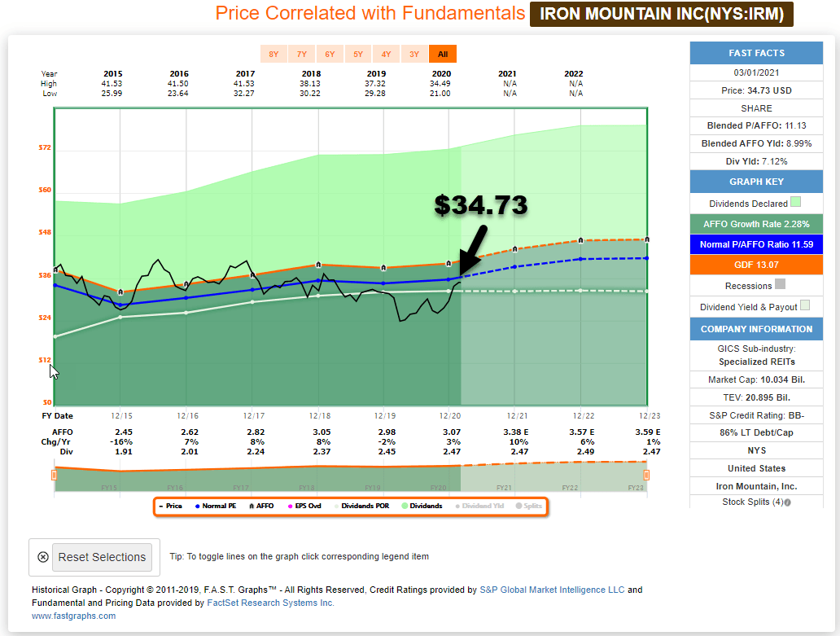The width and height of the screenshot is (840, 636).
Task: Click the Reset Selections button
Action: point(102,557)
